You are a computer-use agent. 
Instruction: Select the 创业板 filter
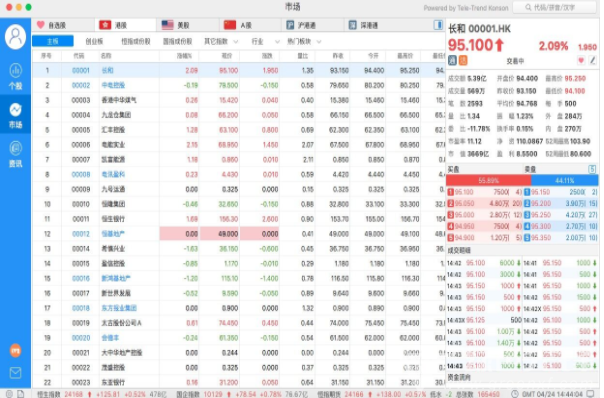[94, 41]
